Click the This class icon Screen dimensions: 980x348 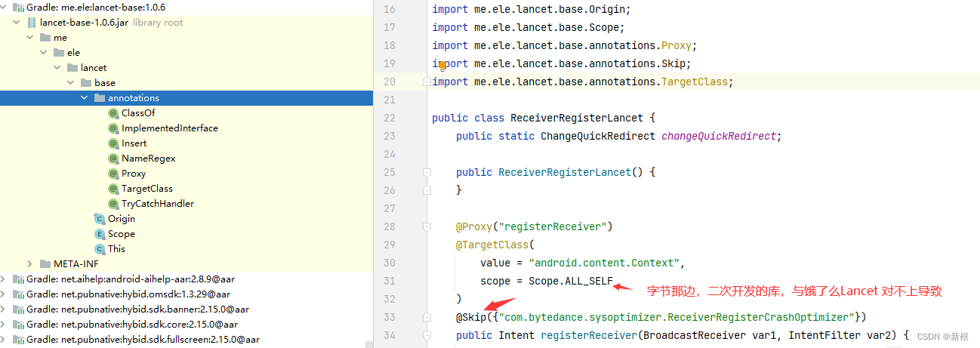[99, 249]
